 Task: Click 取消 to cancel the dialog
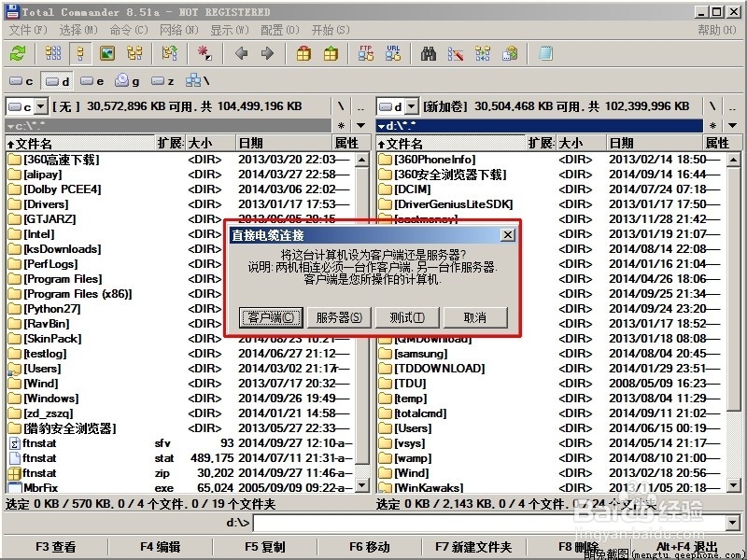click(x=475, y=317)
